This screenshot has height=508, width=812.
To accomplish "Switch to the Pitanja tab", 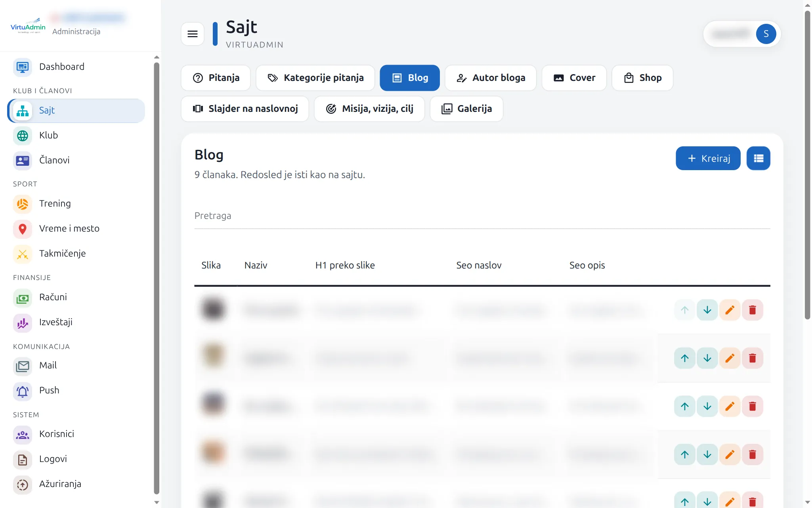I will tap(216, 78).
